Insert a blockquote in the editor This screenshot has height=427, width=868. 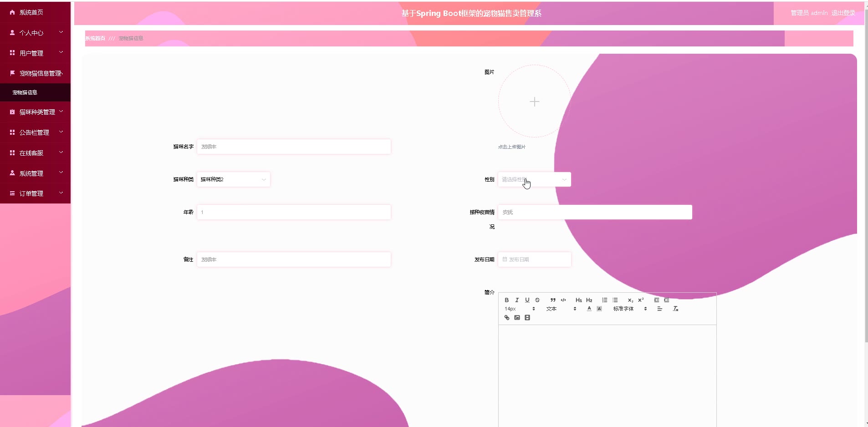553,300
